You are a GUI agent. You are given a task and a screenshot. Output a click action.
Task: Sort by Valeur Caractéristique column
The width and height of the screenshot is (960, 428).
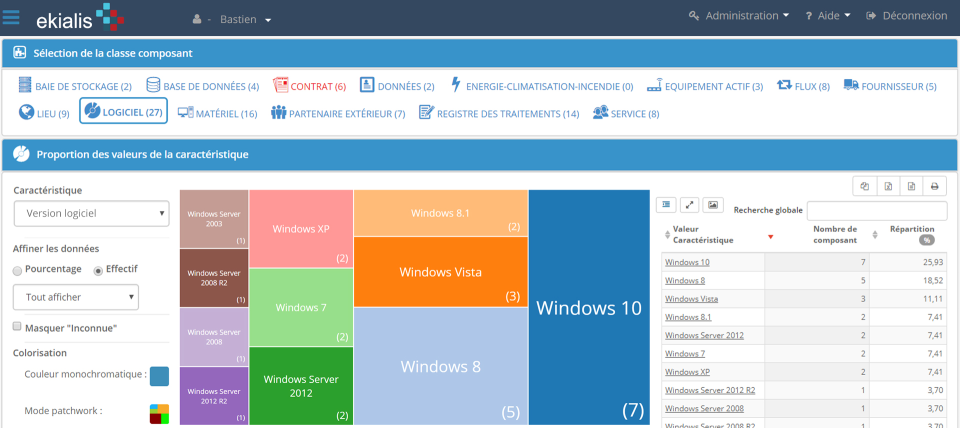702,235
